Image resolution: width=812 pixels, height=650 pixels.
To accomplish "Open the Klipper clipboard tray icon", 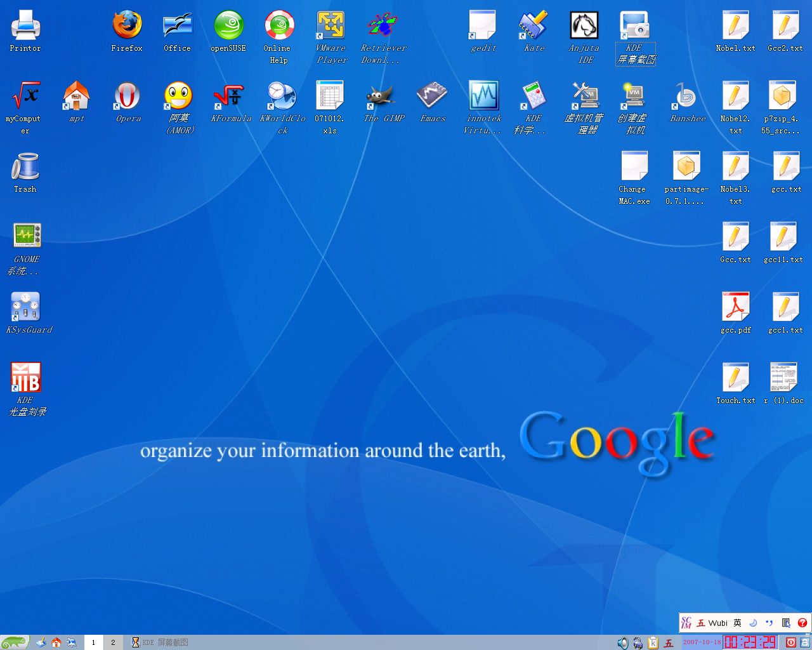I will [653, 643].
